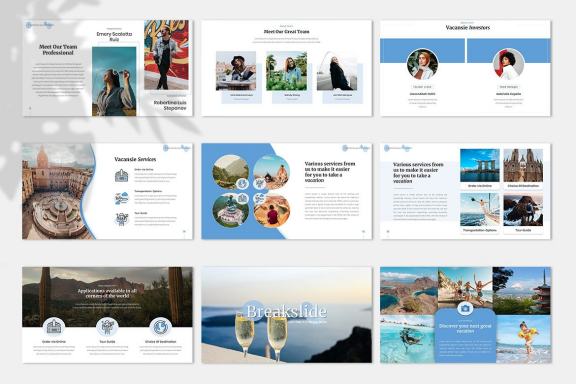Viewport: 576px width, 384px height.
Task: Select the Applications available in all corners heading
Action: 107,293
